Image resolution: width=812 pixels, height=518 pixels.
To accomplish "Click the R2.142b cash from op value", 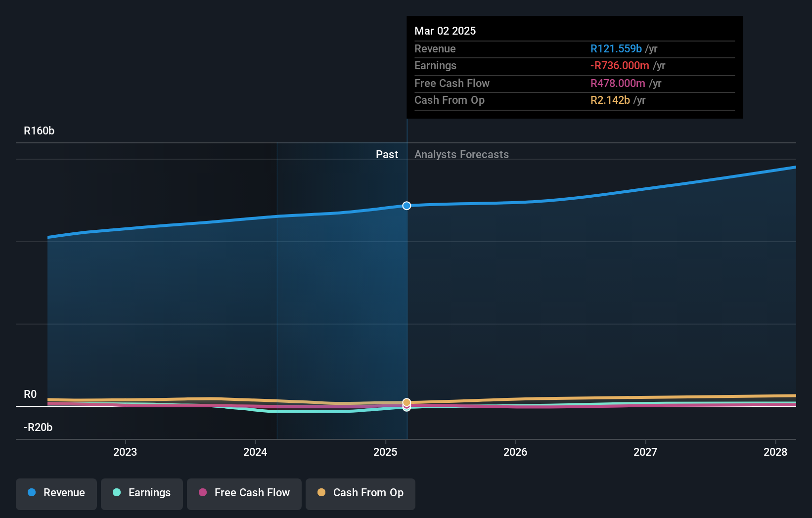I will tap(610, 100).
